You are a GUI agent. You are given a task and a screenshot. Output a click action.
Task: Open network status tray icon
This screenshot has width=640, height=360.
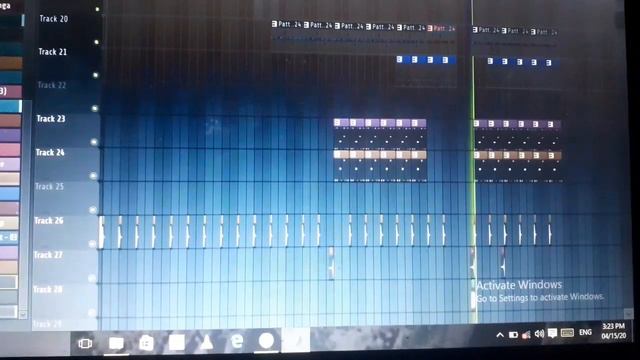(526, 335)
